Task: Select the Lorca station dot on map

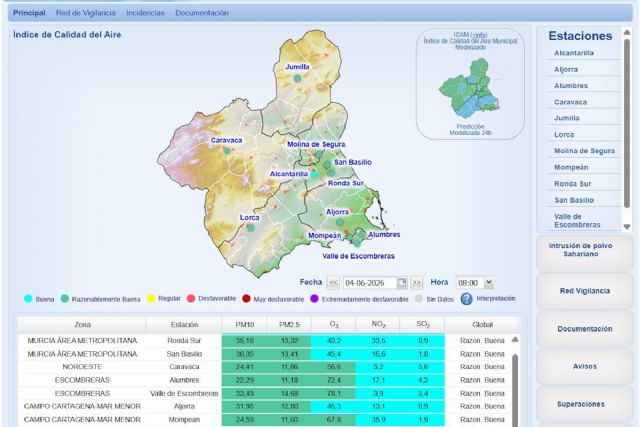Action: (251, 228)
